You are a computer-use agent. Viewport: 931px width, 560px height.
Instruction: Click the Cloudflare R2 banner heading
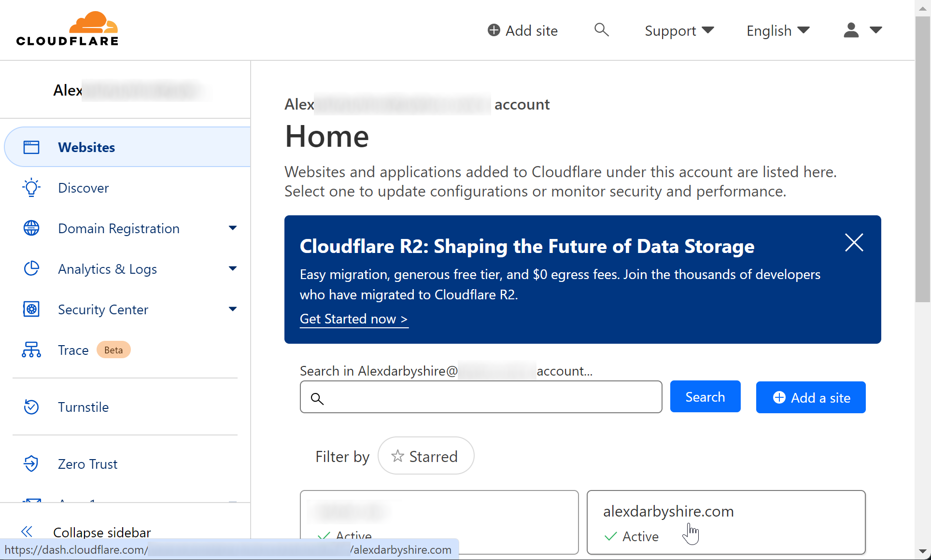click(x=527, y=246)
